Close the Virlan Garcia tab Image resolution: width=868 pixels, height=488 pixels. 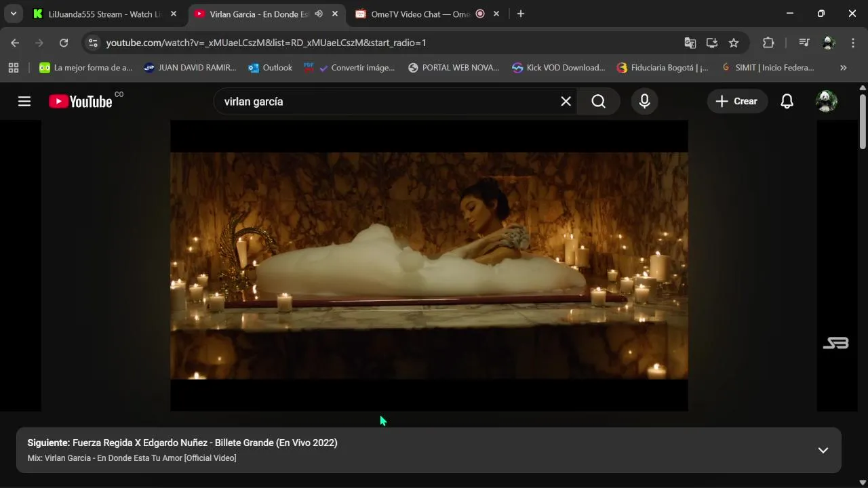tap(335, 14)
